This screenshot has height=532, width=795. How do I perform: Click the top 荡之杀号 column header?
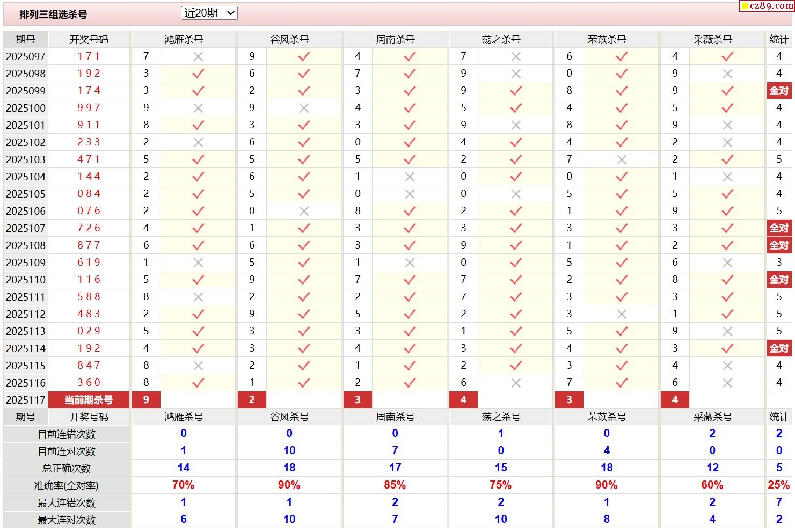click(x=501, y=39)
